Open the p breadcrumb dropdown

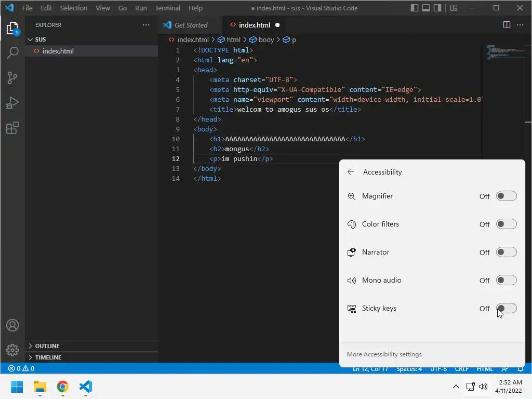(x=289, y=39)
